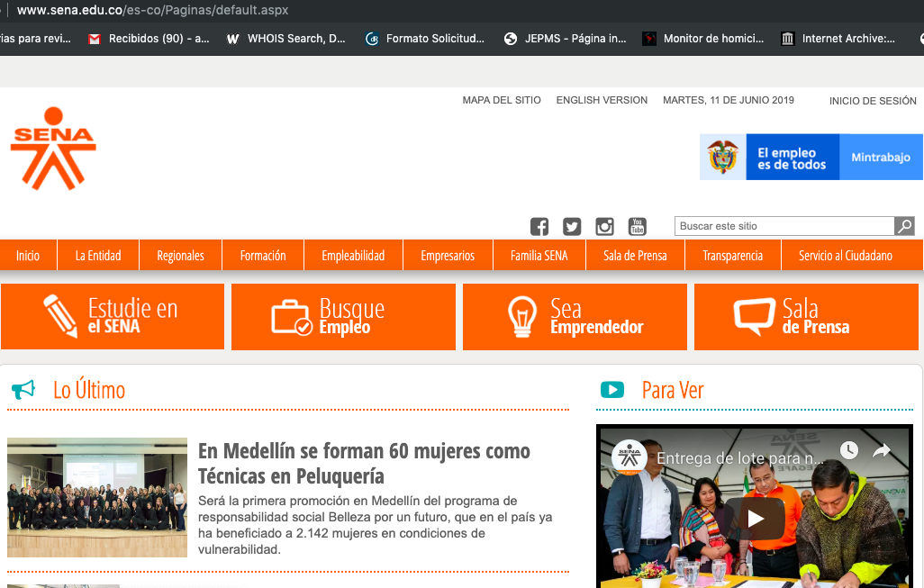Open the Medellín hairdressing news thumbnail
The image size is (924, 588).
coord(97,497)
